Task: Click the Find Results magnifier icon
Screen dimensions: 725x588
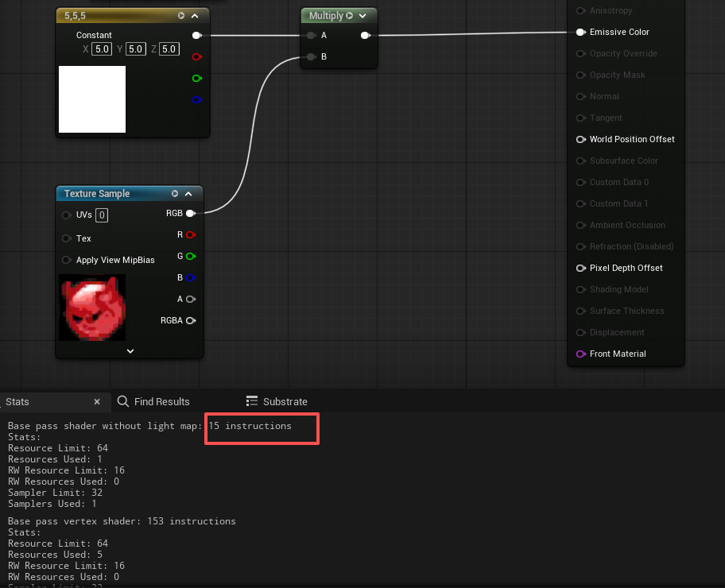Action: [x=123, y=401]
